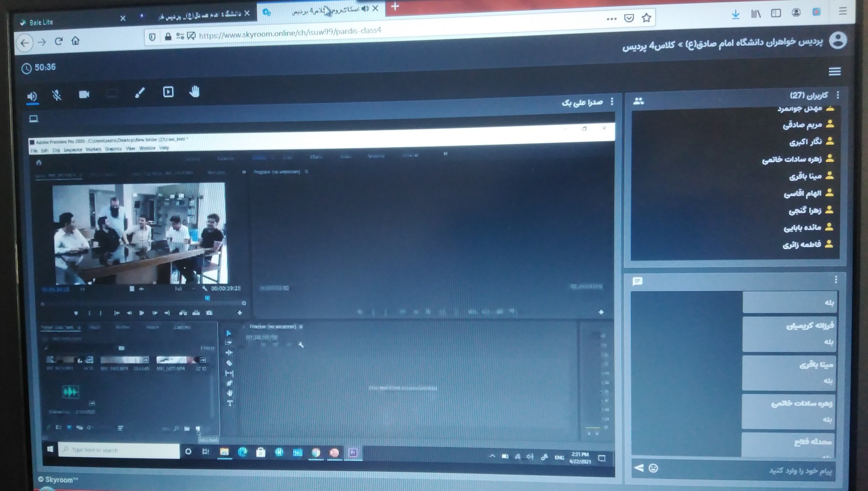Raise hand with the hand icon

194,91
